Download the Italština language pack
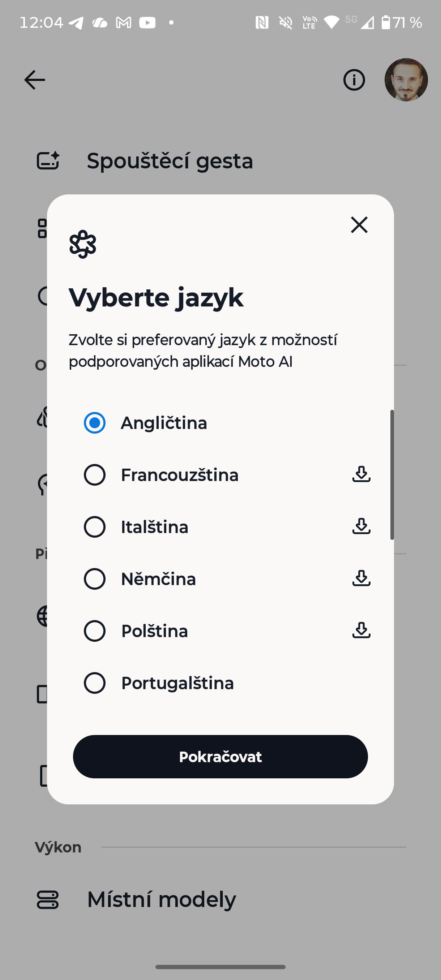441x980 pixels. click(x=361, y=526)
